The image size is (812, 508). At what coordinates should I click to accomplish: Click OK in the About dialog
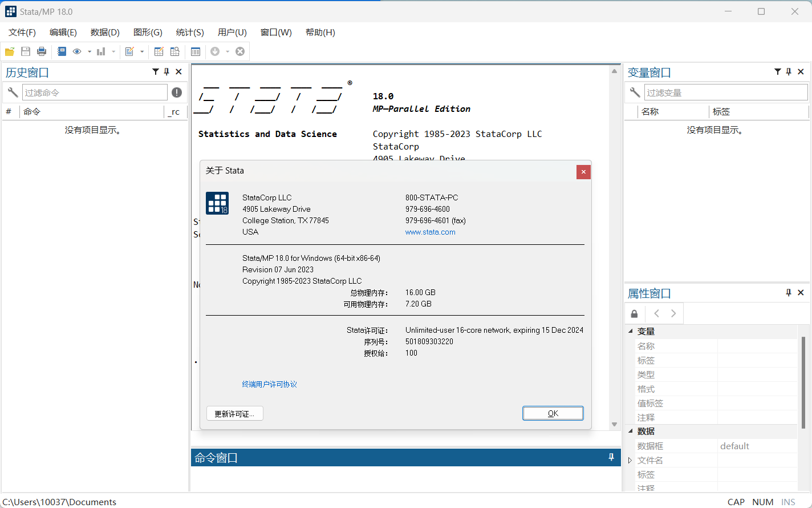(553, 413)
